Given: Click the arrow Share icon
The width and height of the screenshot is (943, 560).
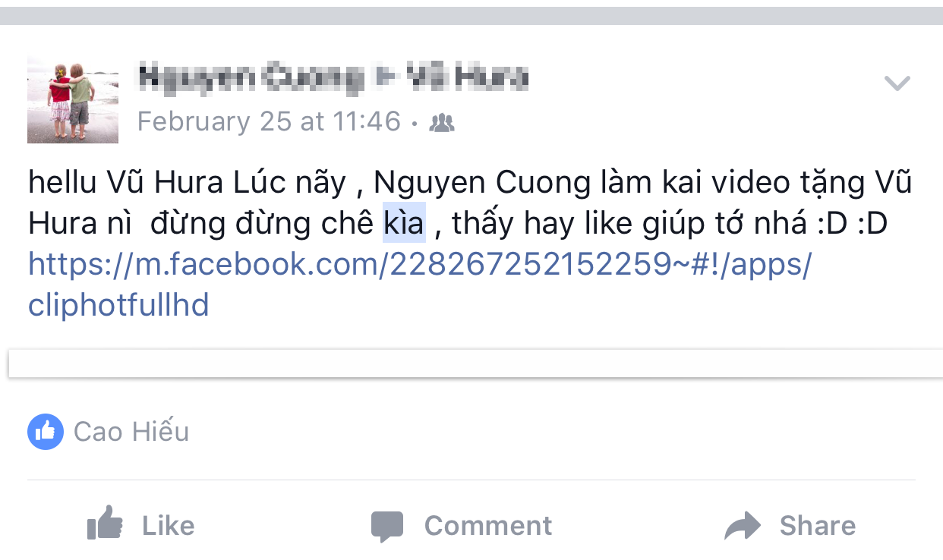Looking at the screenshot, I should click(742, 525).
